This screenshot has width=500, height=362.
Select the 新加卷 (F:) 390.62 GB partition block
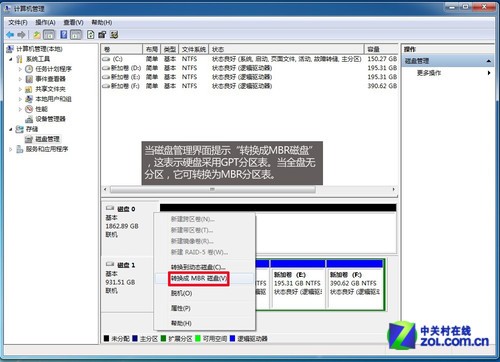pos(355,284)
